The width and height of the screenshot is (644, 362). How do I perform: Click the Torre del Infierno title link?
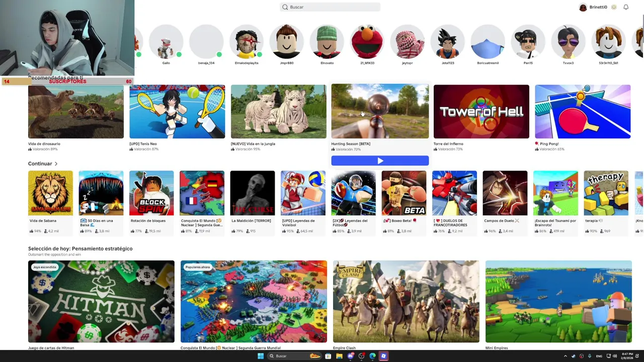tap(448, 144)
